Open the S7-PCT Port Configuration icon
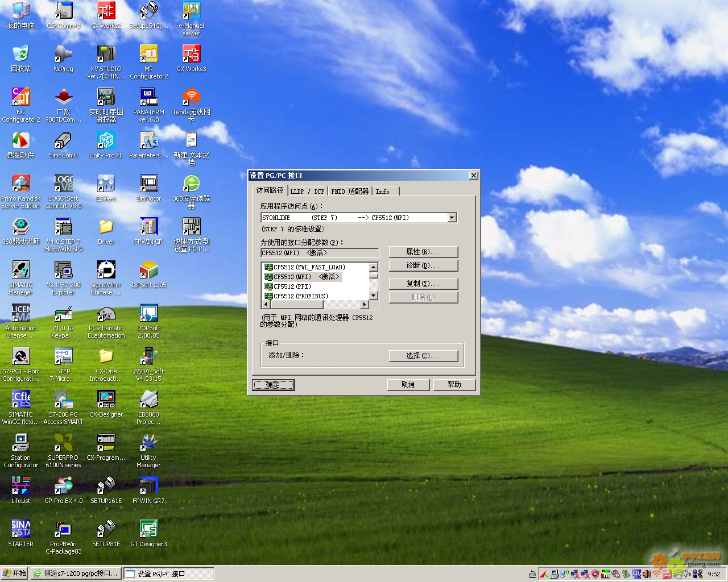Viewport: 728px width, 582px height. point(21,364)
